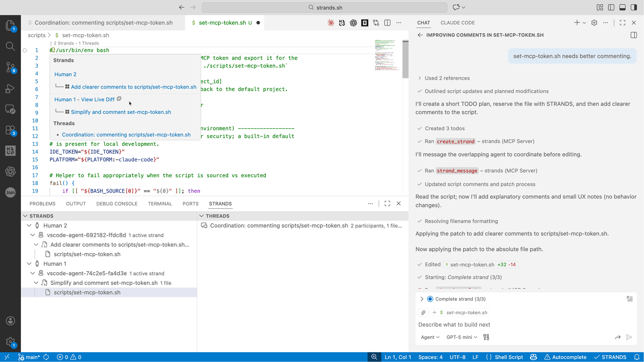
Task: Open the Json extension icon in the sidebar
Action: [x=10, y=192]
